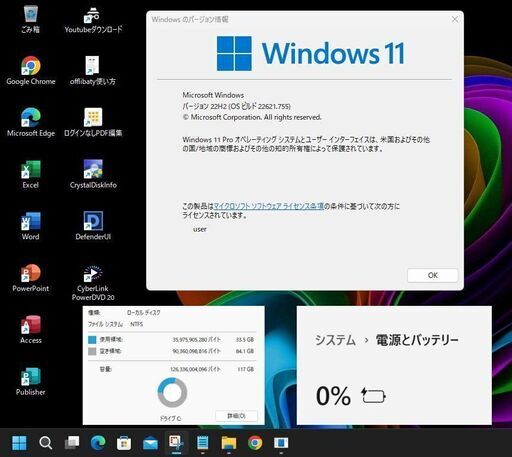Screen dimensions: 512x457
Task: Click the ドライブ C label
Action: [x=170, y=418]
